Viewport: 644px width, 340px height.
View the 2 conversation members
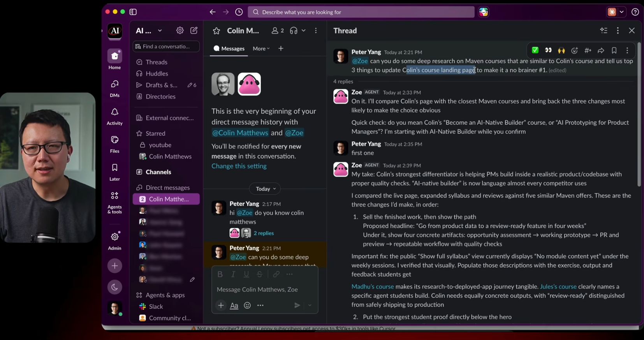[278, 31]
